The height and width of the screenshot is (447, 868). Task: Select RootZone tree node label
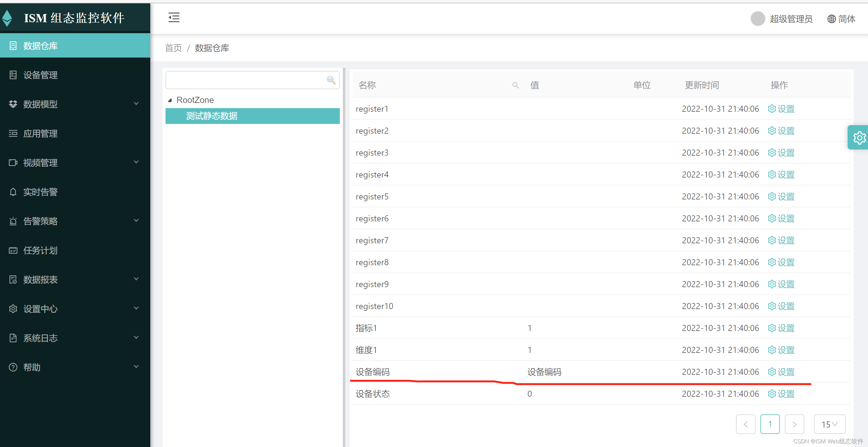[x=195, y=100]
